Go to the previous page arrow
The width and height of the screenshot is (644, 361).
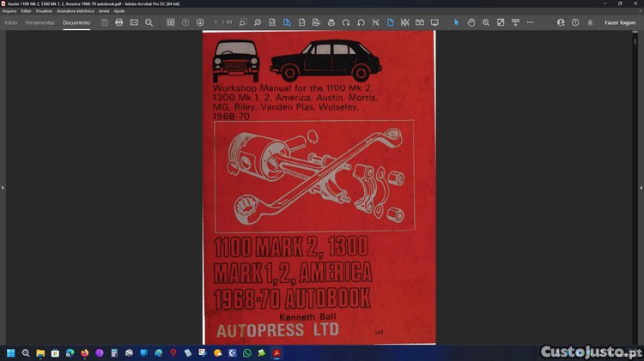coord(185,22)
